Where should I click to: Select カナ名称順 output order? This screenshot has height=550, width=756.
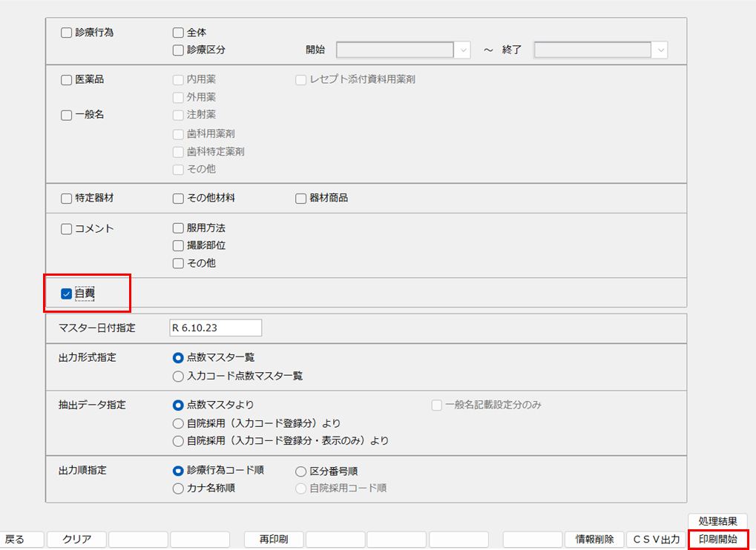coord(178,488)
